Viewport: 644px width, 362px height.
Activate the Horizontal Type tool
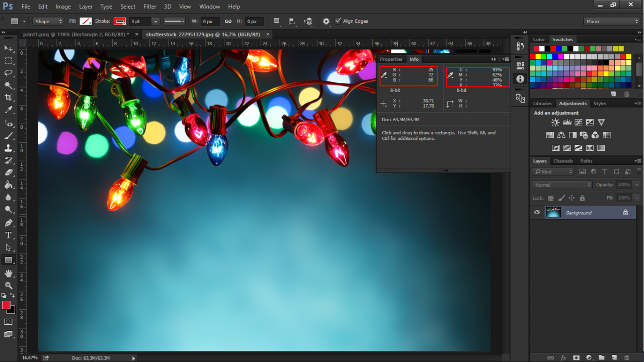(9, 235)
